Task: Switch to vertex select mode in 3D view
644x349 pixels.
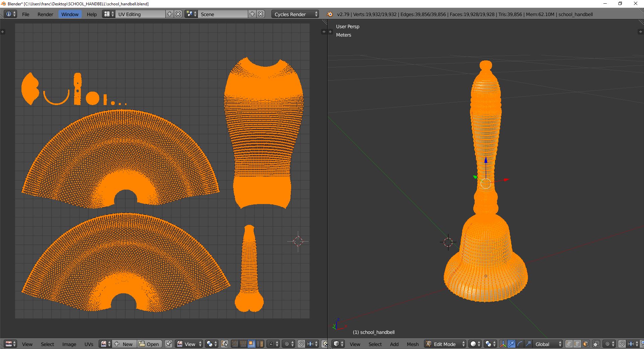Action: click(x=569, y=344)
